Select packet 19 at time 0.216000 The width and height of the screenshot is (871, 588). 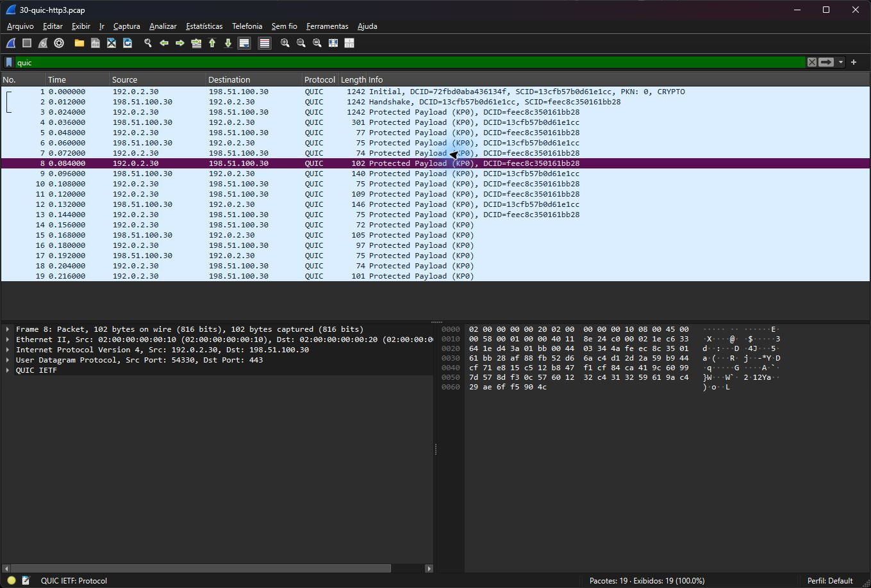tap(435, 276)
